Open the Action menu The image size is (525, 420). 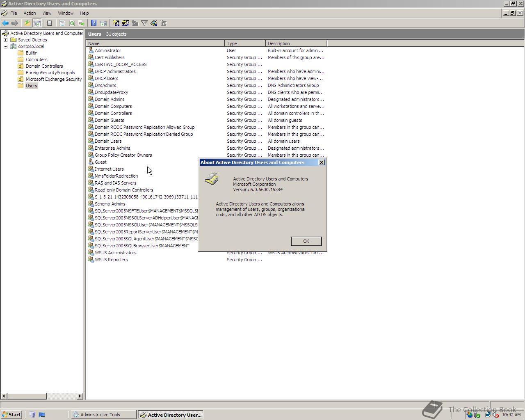pos(30,13)
